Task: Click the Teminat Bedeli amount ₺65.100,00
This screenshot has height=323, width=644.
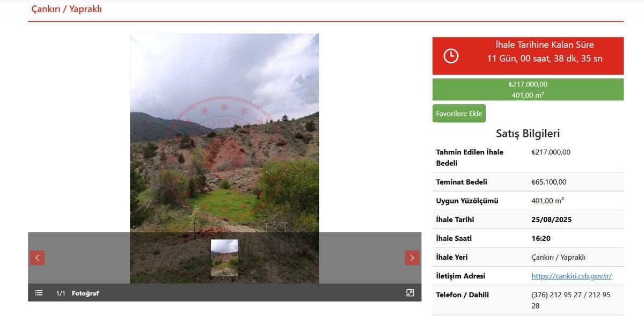Action: (549, 182)
